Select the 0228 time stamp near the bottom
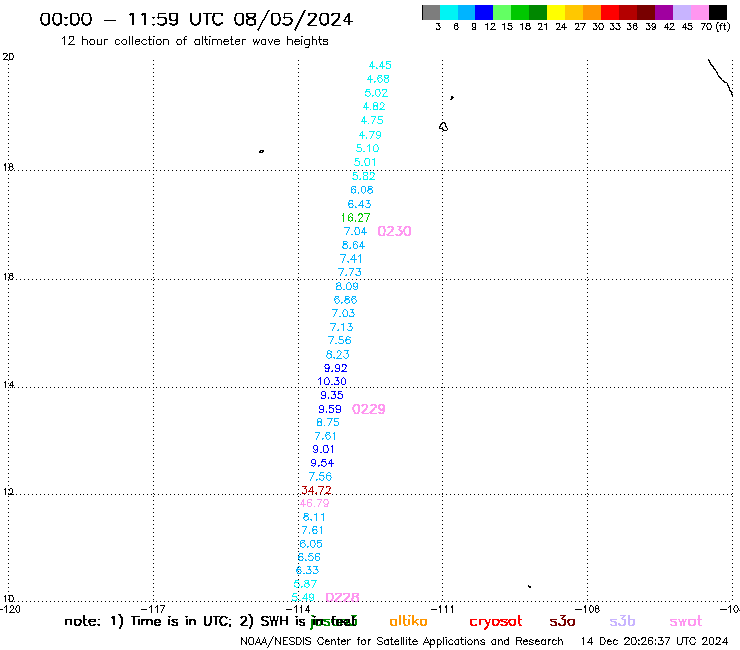Image resolution: width=740 pixels, height=650 pixels. [x=343, y=597]
